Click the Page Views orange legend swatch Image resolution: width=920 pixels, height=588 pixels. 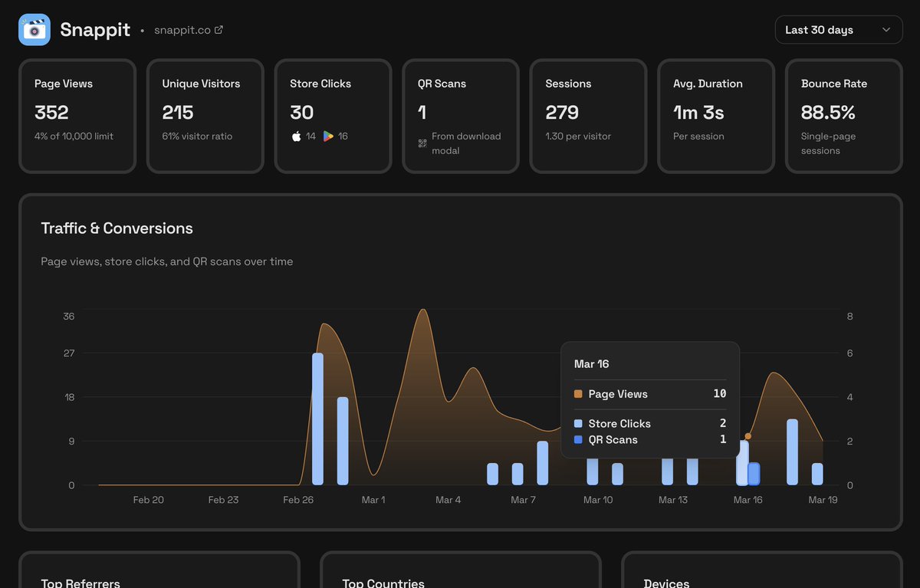pos(578,394)
